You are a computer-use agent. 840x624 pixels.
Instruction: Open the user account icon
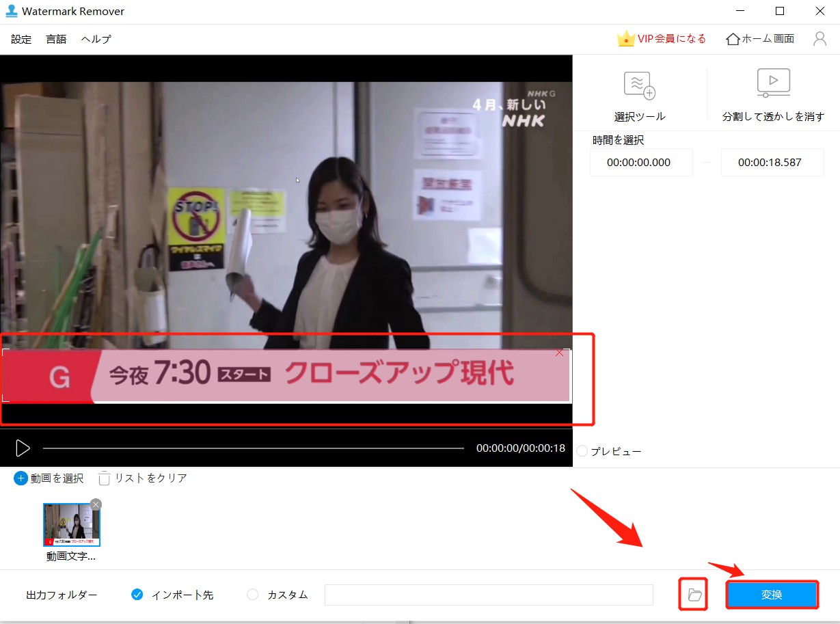point(819,38)
